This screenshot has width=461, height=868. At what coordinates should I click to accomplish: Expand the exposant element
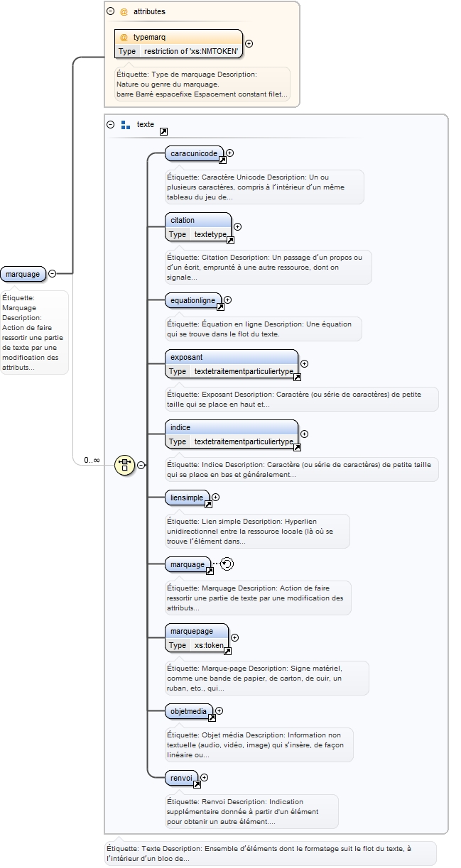[x=304, y=363]
